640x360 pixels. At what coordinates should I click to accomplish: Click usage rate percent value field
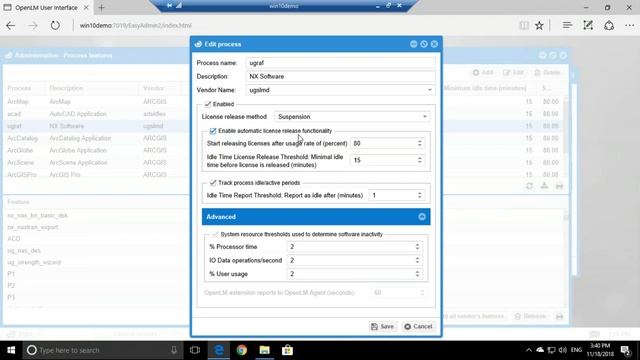click(383, 143)
